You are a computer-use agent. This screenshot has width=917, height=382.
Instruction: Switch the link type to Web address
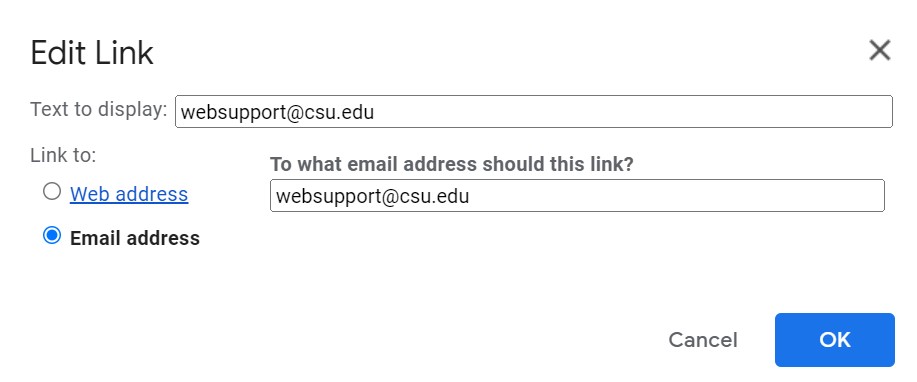pos(52,191)
